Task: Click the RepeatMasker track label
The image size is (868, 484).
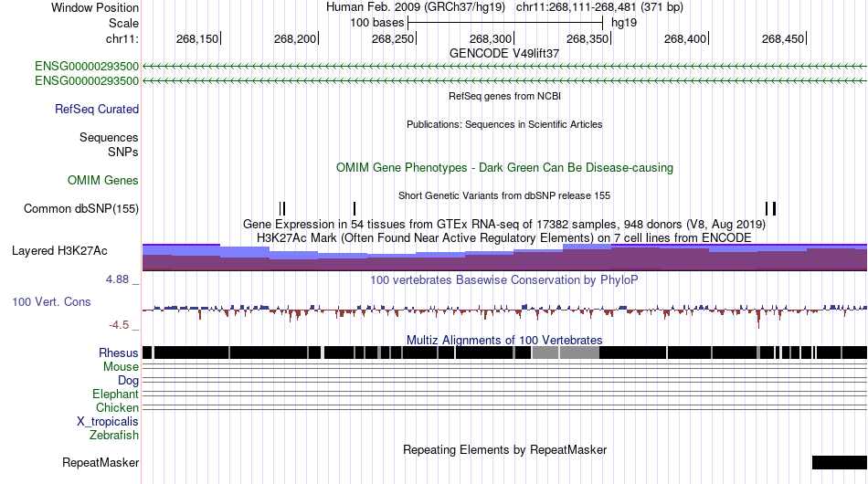Action: tap(101, 462)
